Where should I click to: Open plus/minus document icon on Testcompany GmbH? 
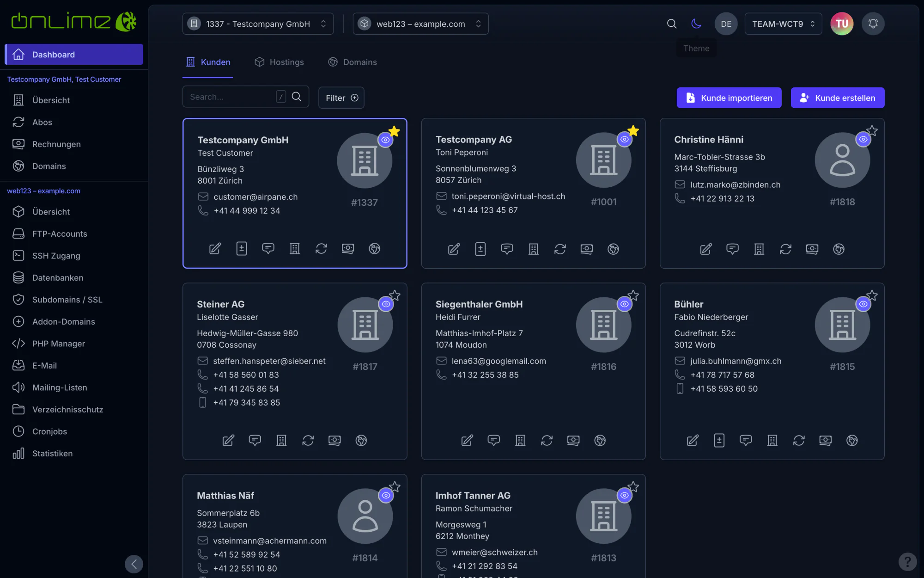tap(242, 249)
